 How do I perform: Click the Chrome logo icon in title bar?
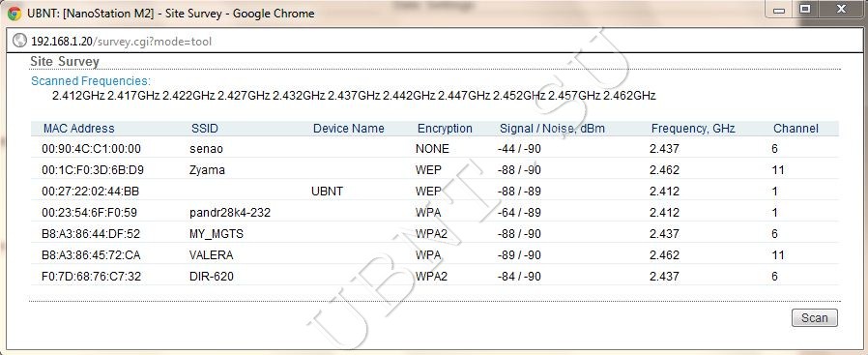[x=14, y=14]
